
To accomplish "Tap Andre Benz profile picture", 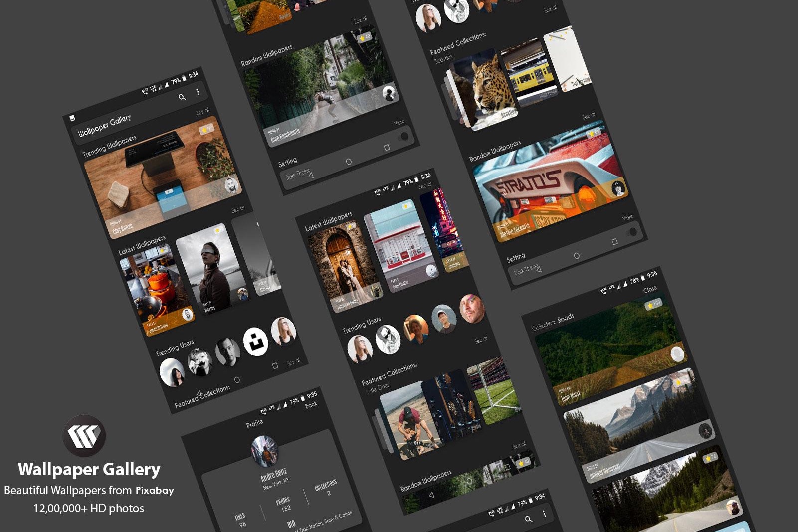I will 264,451.
